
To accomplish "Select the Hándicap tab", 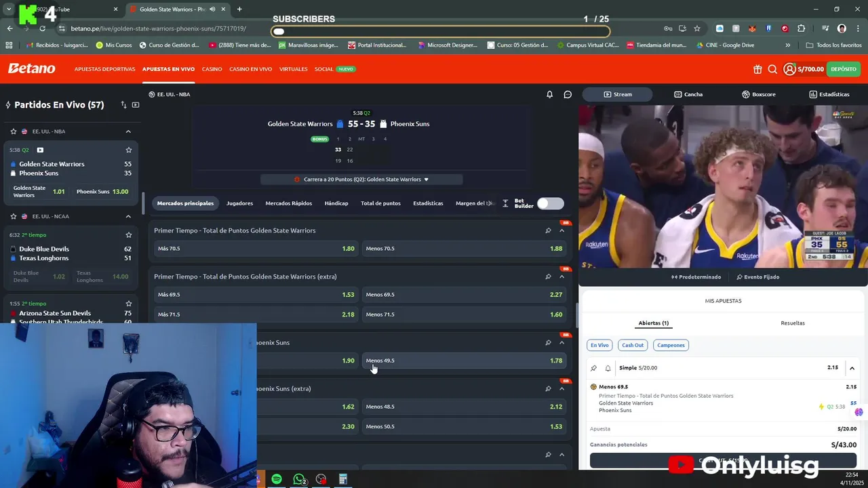I will pyautogui.click(x=336, y=203).
